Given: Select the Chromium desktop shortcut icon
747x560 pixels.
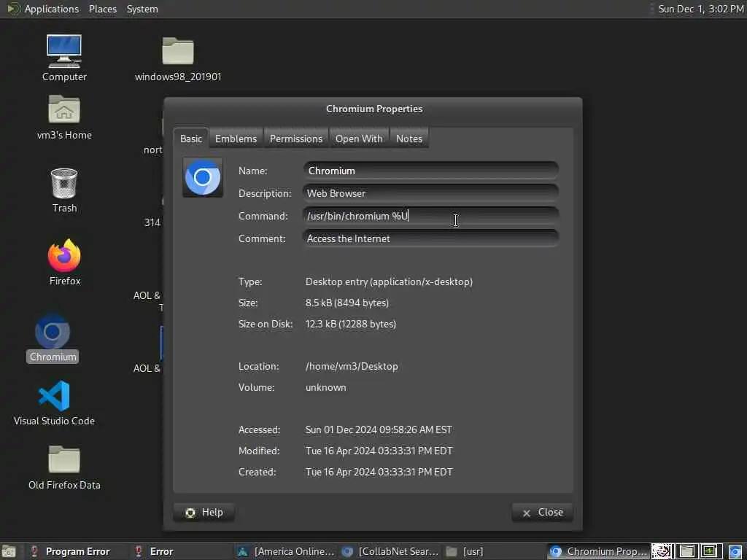Looking at the screenshot, I should pos(53,331).
